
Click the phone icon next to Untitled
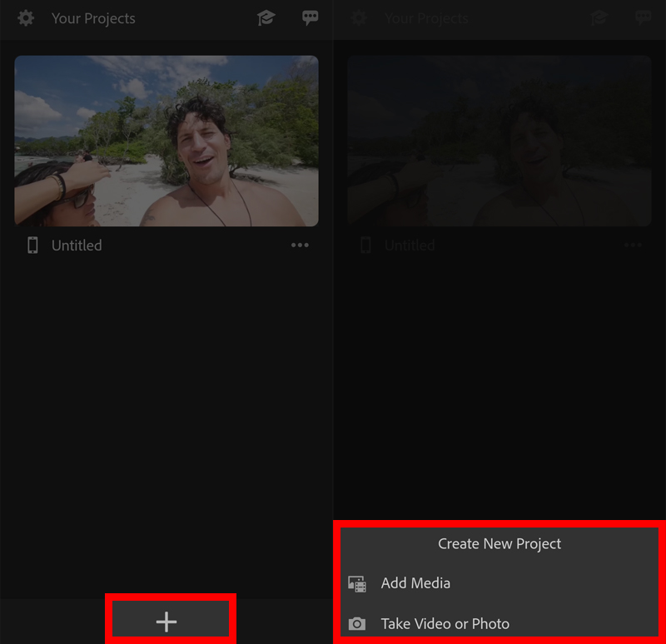pos(32,245)
